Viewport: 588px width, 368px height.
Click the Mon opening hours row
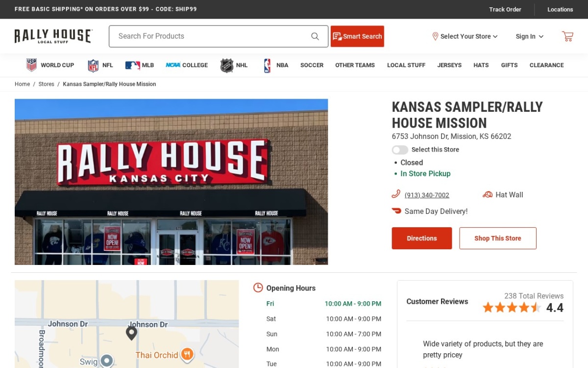pos(323,349)
